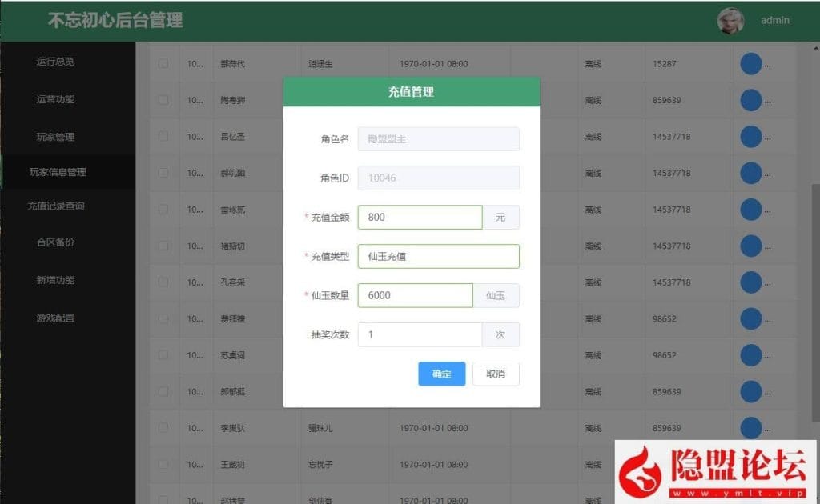The height and width of the screenshot is (504, 820).
Task: Click blue action button in 吕亿圣 row
Action: point(750,137)
